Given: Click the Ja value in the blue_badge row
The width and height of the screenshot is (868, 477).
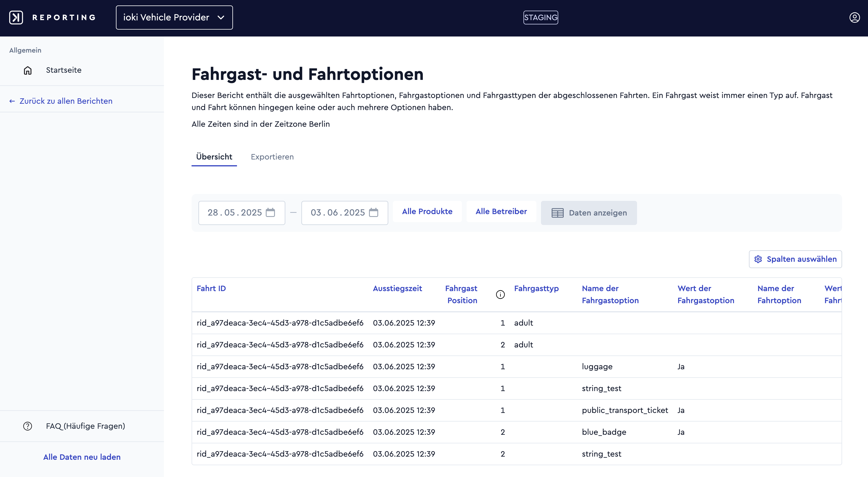Looking at the screenshot, I should click(x=681, y=432).
